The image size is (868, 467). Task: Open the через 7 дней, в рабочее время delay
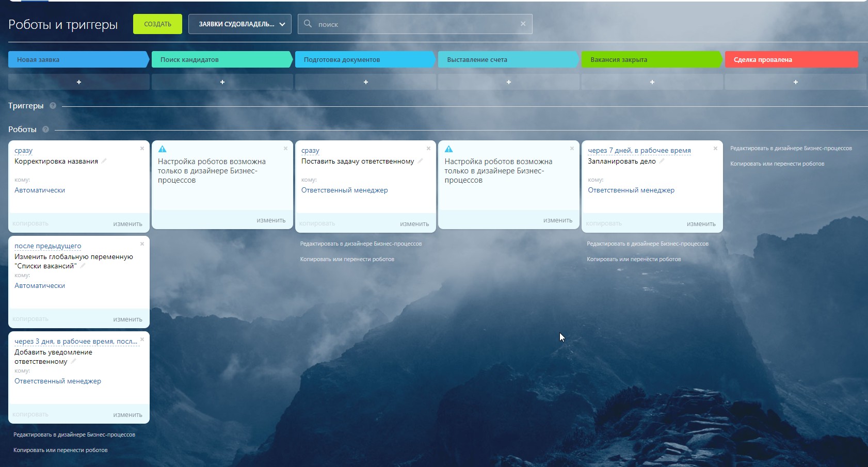639,151
